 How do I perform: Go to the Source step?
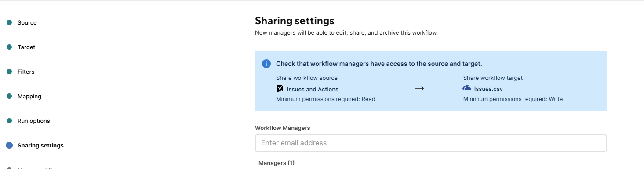tap(27, 22)
